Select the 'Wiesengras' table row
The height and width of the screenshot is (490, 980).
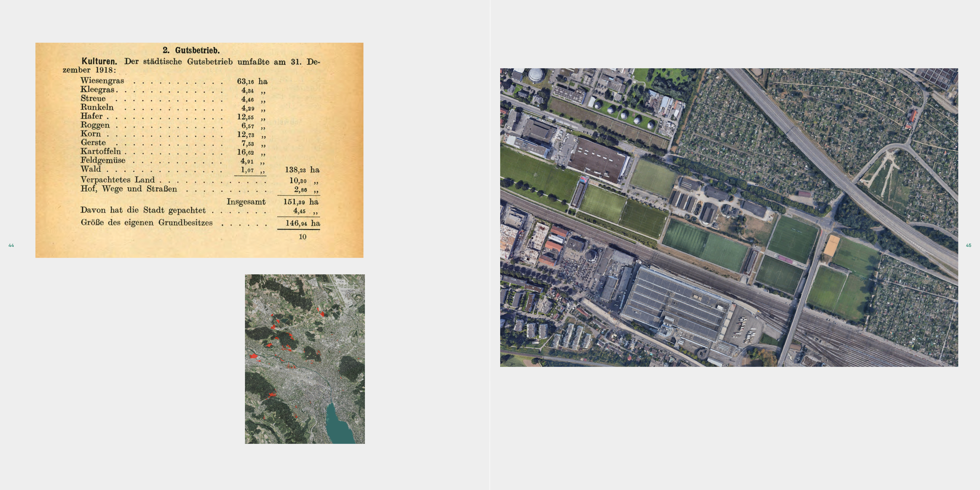[x=102, y=81]
